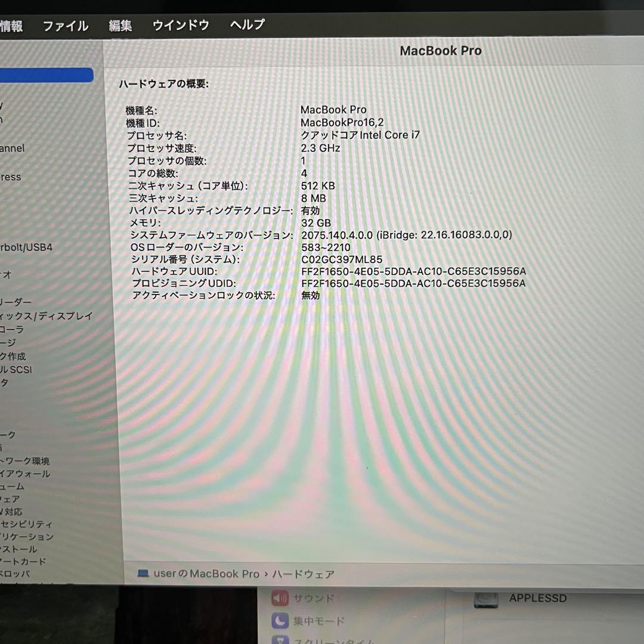Open the 編集 menu

pos(120,26)
